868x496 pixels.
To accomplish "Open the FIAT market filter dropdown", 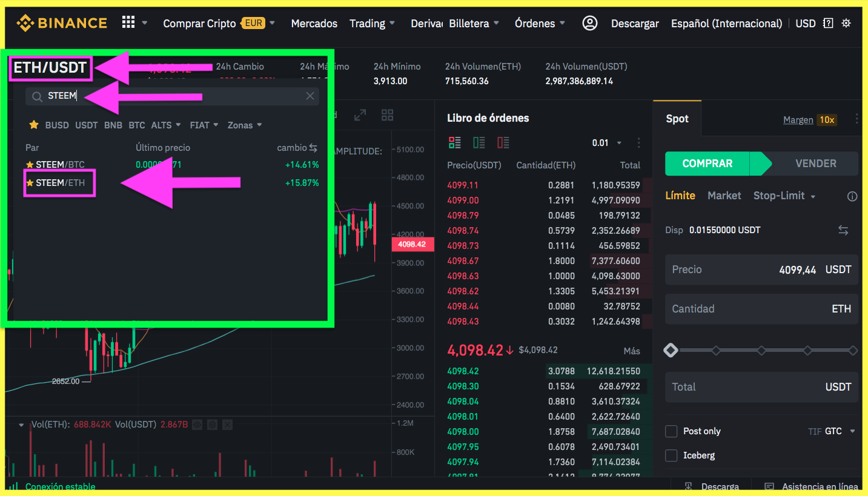I will click(x=204, y=125).
